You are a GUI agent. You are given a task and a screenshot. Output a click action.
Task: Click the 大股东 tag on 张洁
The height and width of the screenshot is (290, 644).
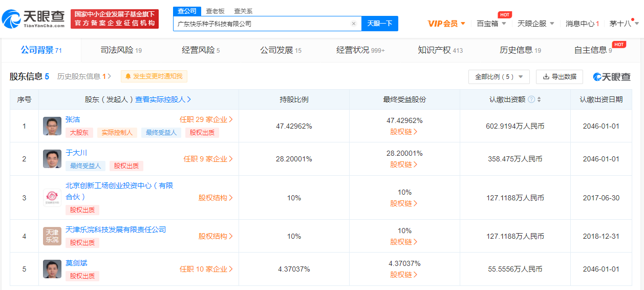[79, 133]
